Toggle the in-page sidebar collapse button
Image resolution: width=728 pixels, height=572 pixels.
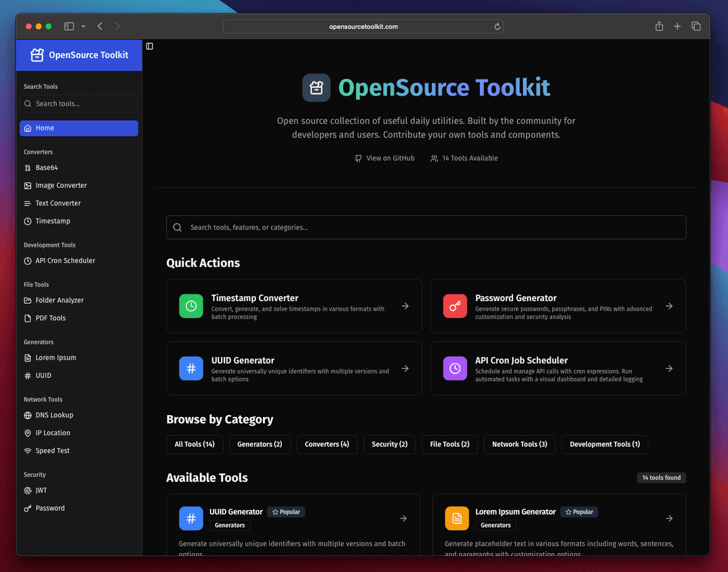point(150,46)
